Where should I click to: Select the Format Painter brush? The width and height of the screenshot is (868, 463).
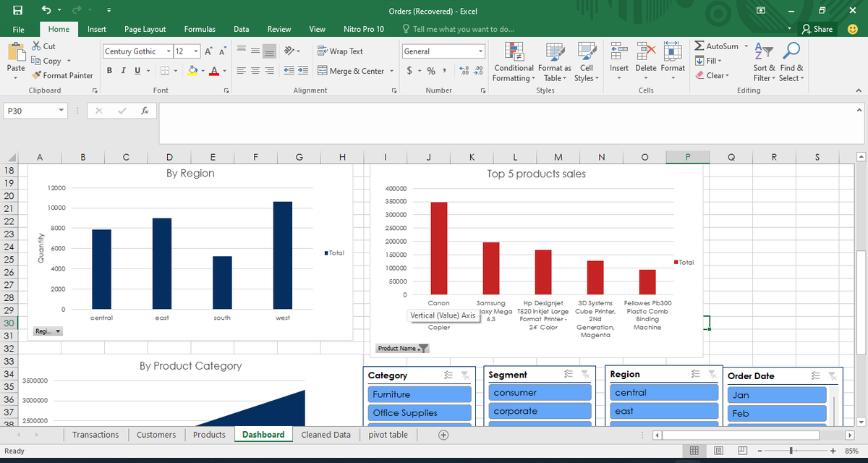click(x=62, y=75)
